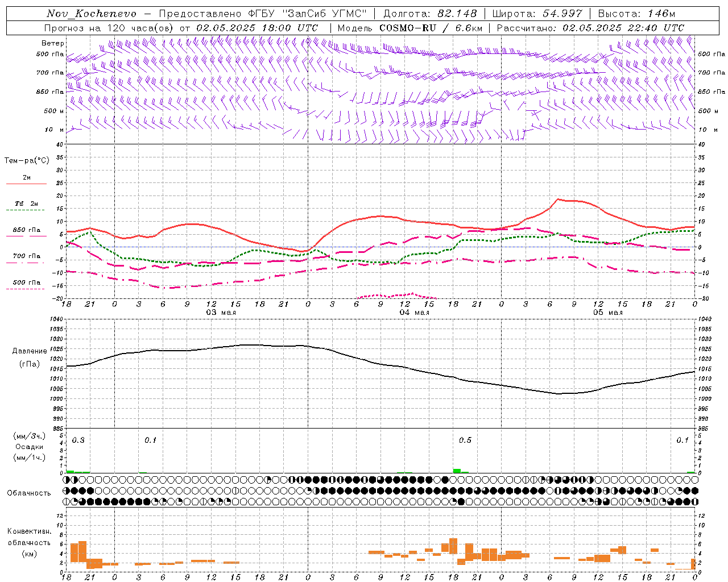Click the "Давление" pressure panel label
Screen dimensions: 728x582
point(30,351)
